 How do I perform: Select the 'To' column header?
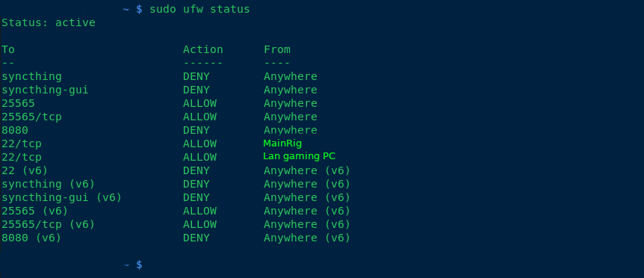coord(8,49)
